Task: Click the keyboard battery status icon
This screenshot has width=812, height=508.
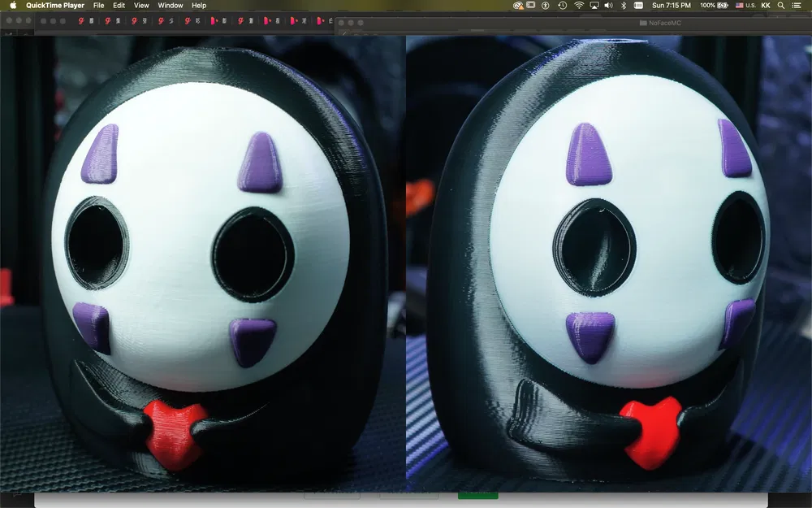Action: 637,6
